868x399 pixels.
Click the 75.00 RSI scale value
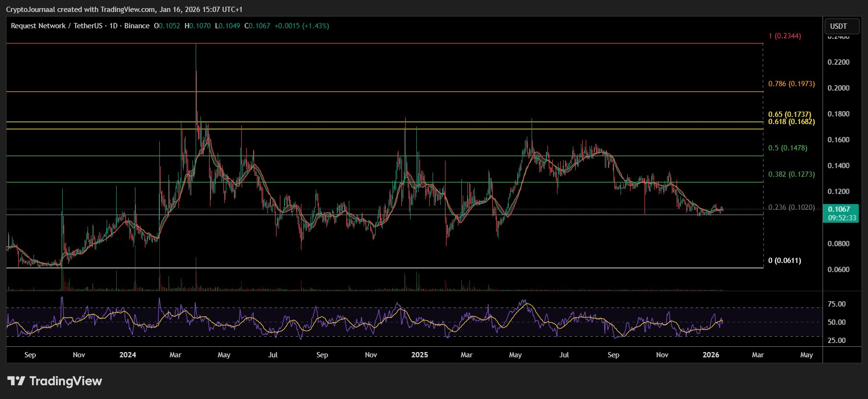coord(836,304)
